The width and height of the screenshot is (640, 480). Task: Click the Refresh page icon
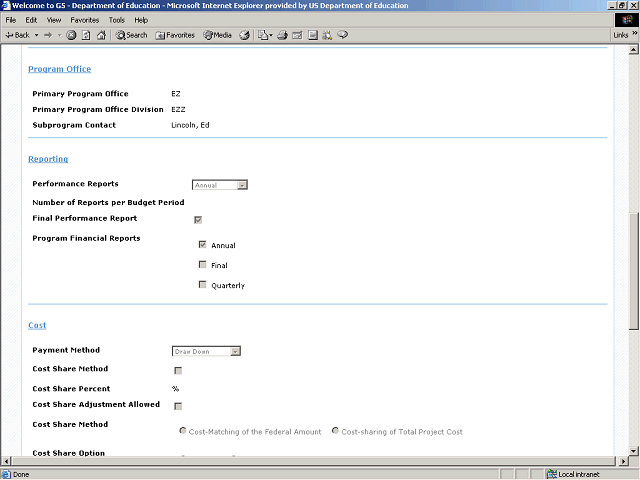86,35
